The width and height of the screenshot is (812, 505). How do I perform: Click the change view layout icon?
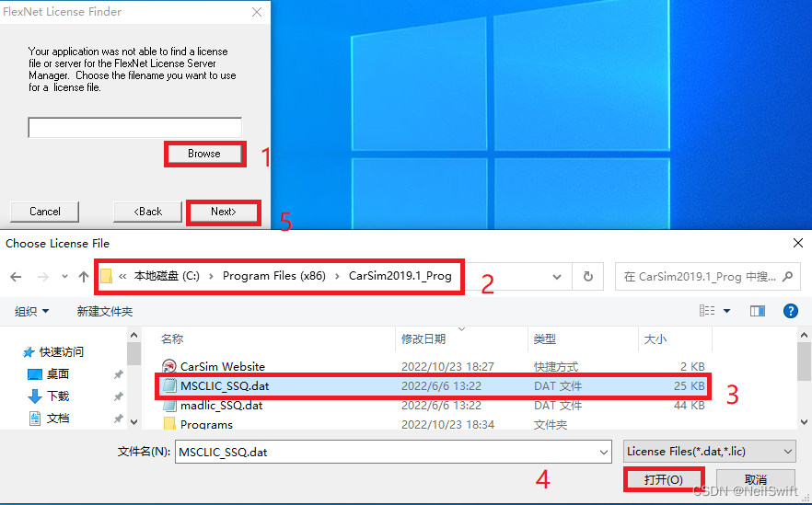[x=707, y=311]
